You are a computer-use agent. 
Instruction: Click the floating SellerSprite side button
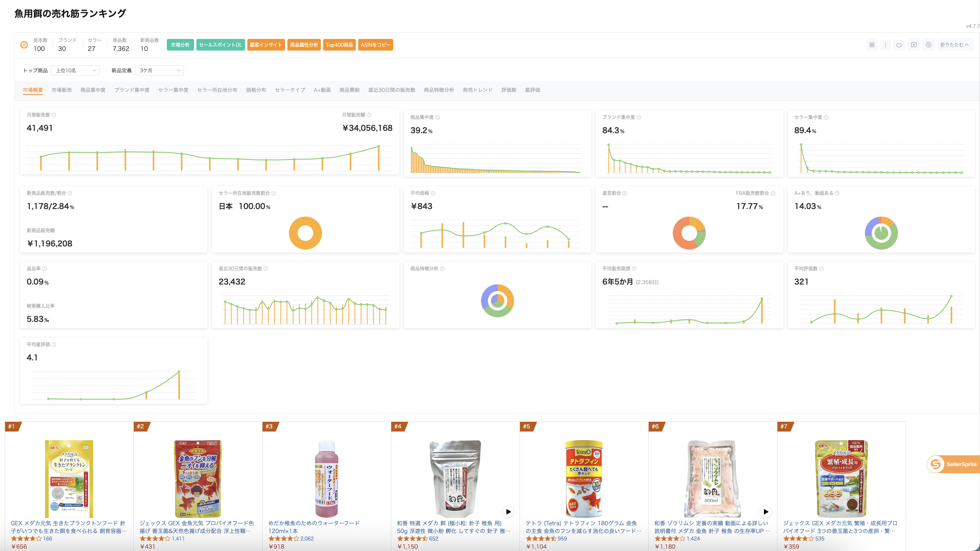[953, 464]
